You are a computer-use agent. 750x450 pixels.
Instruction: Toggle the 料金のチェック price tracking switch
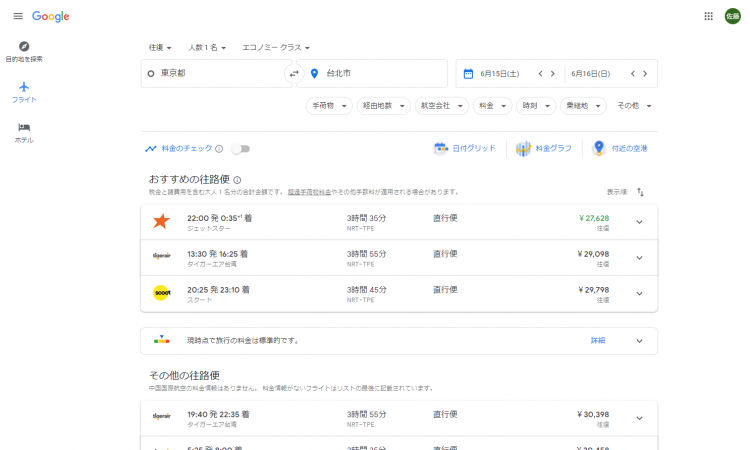pyautogui.click(x=241, y=149)
